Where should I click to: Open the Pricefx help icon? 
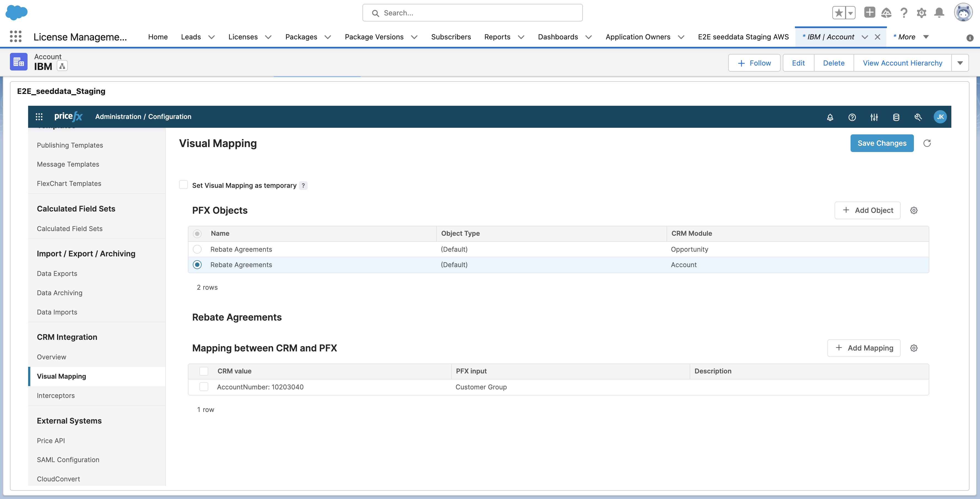point(852,117)
